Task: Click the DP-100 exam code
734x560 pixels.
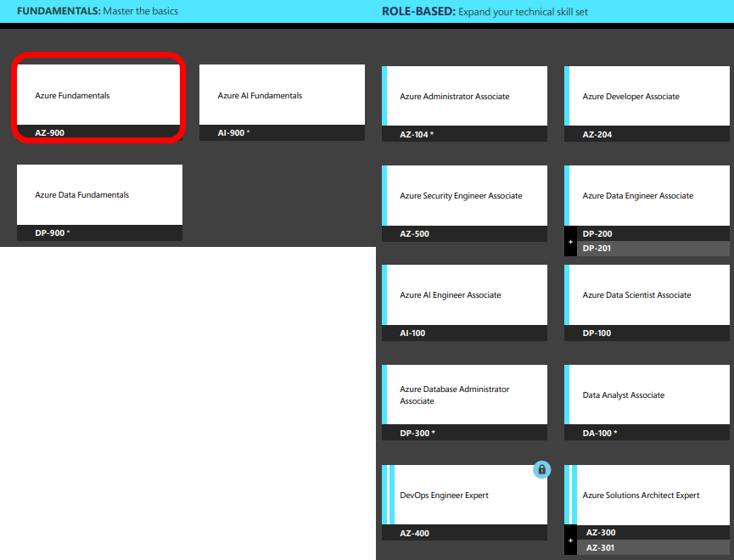Action: 597,333
